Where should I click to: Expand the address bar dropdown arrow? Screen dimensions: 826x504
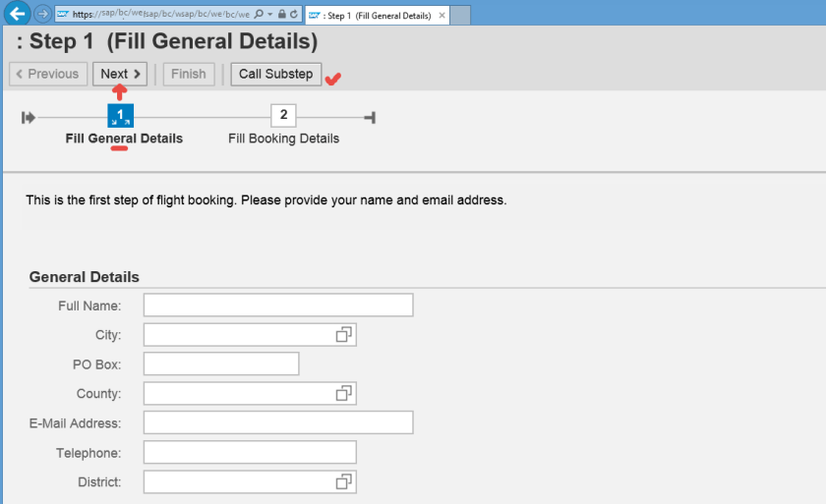point(270,15)
